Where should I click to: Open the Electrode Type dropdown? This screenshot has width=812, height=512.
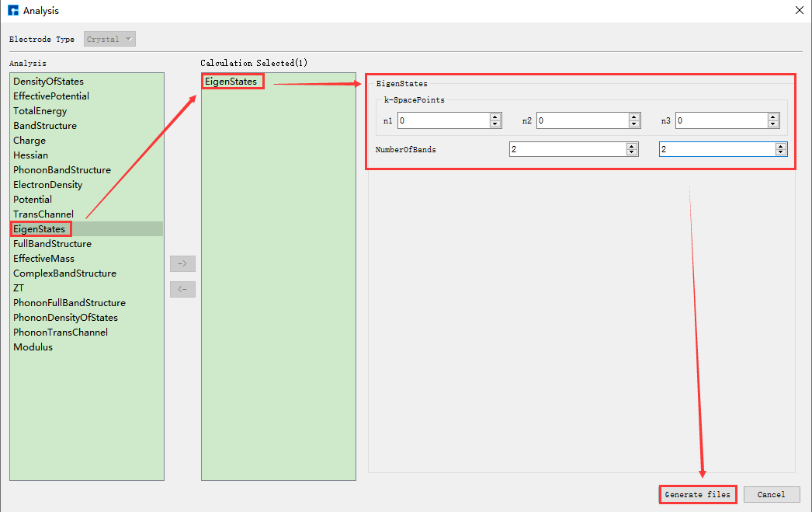[109, 39]
